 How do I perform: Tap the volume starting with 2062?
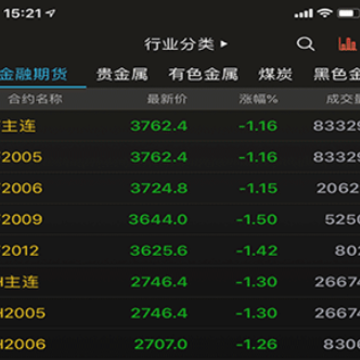[338, 188]
